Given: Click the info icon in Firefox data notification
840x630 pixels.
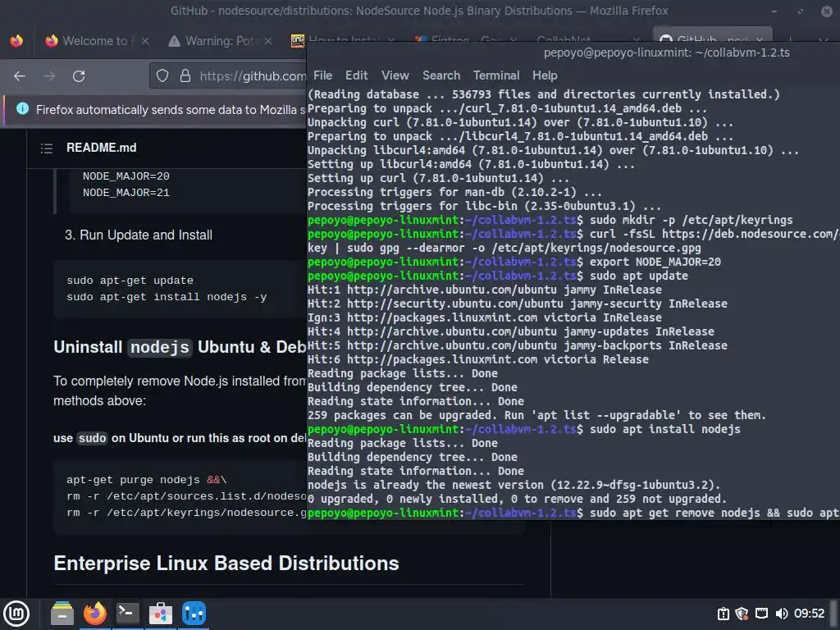Looking at the screenshot, I should coord(22,109).
